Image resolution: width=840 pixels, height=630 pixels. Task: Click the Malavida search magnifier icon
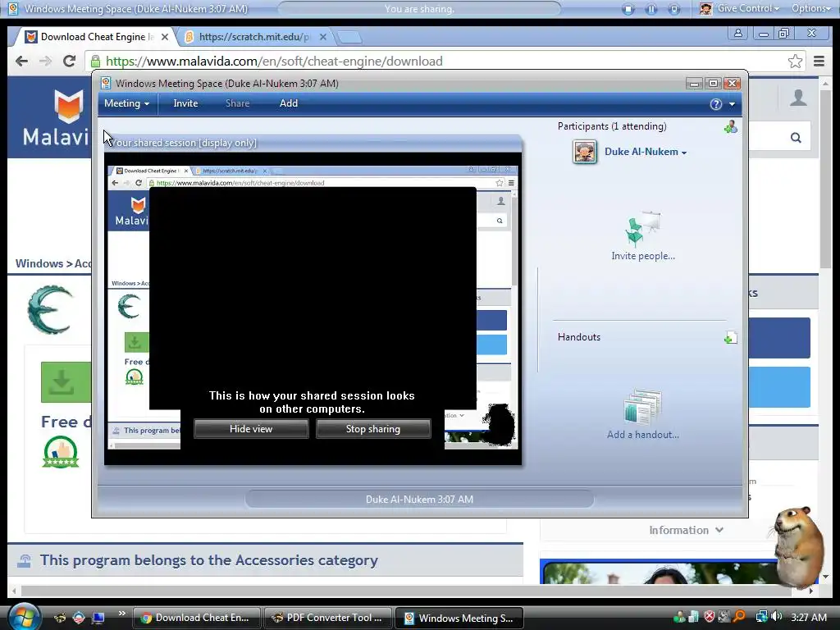[x=796, y=138]
